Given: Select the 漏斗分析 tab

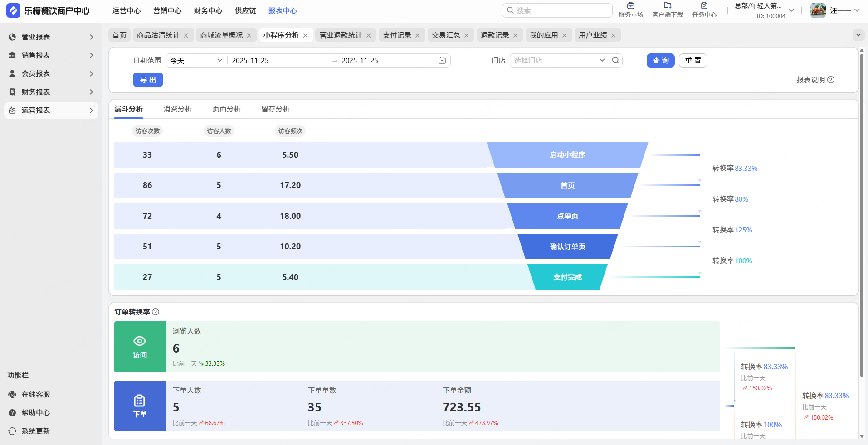Looking at the screenshot, I should pyautogui.click(x=129, y=109).
